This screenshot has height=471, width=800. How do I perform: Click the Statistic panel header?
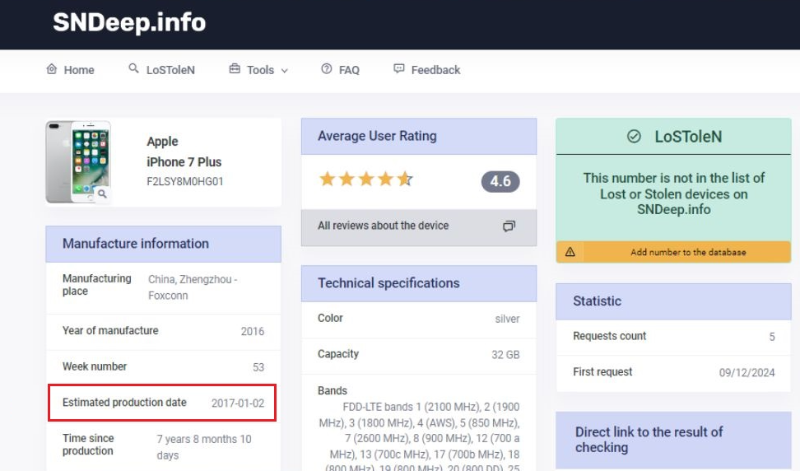pos(673,301)
